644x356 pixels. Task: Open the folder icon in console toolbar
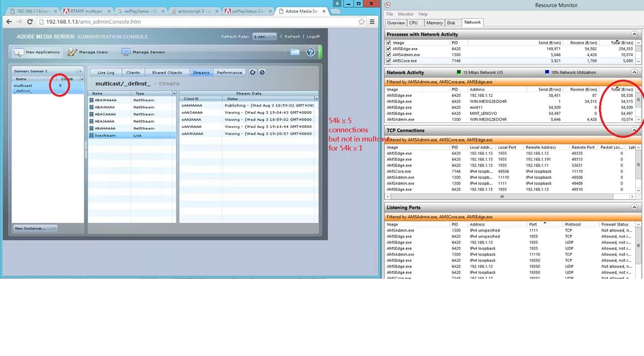coord(295,52)
